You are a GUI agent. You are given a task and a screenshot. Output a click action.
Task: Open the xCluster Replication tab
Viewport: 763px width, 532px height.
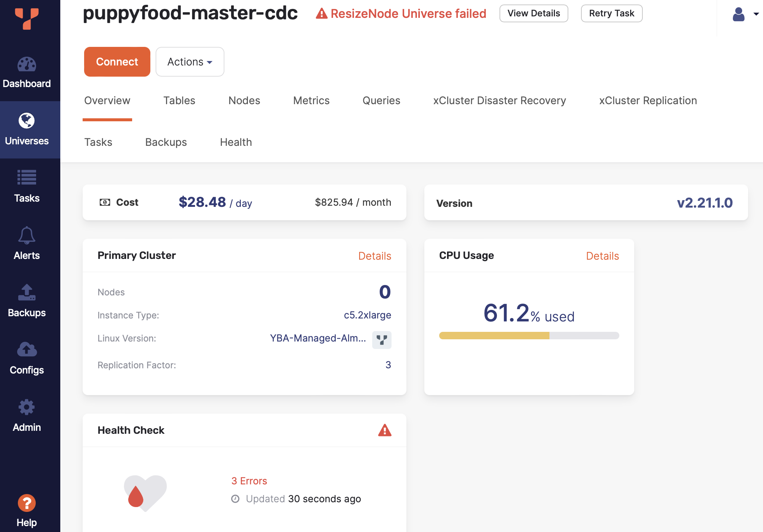click(648, 100)
